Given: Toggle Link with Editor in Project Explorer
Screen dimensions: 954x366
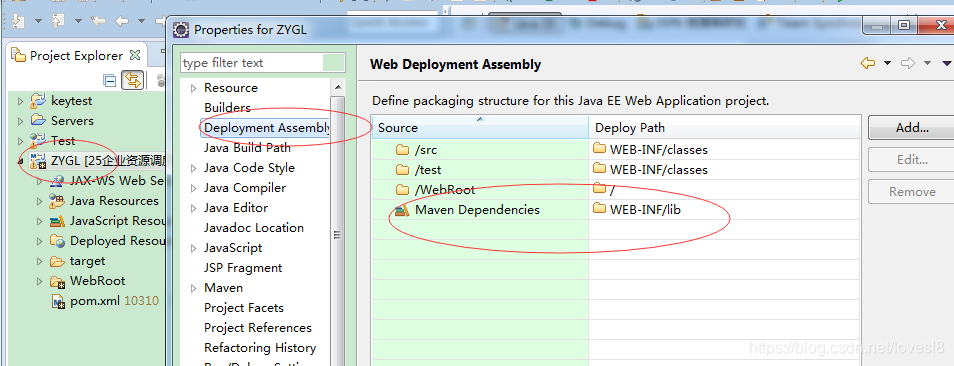Looking at the screenshot, I should pos(132,80).
